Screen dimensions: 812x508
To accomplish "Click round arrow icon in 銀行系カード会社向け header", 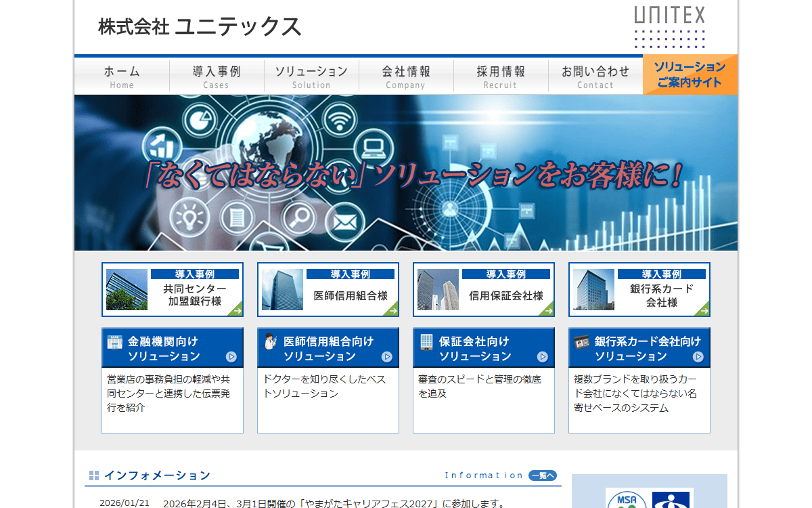I will (x=698, y=357).
